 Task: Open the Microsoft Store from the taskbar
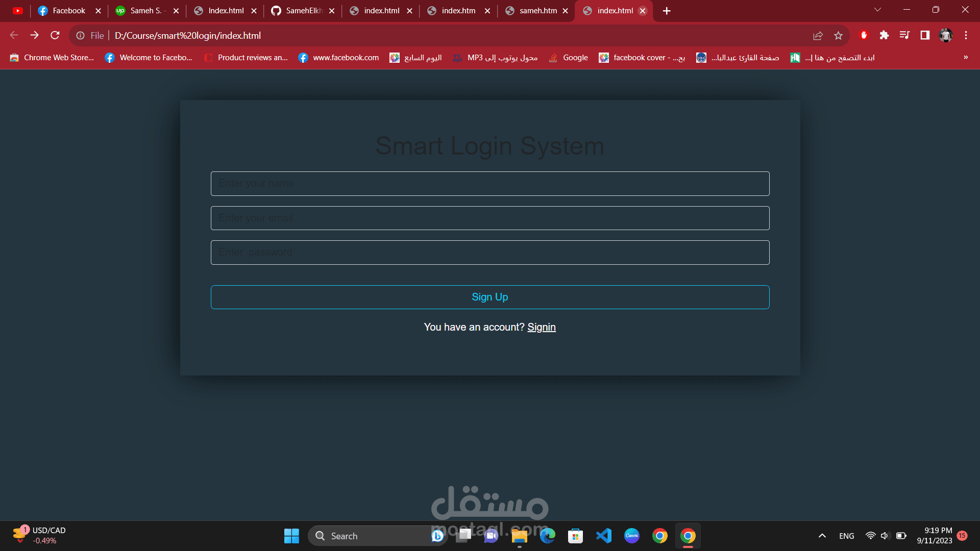[x=575, y=536]
